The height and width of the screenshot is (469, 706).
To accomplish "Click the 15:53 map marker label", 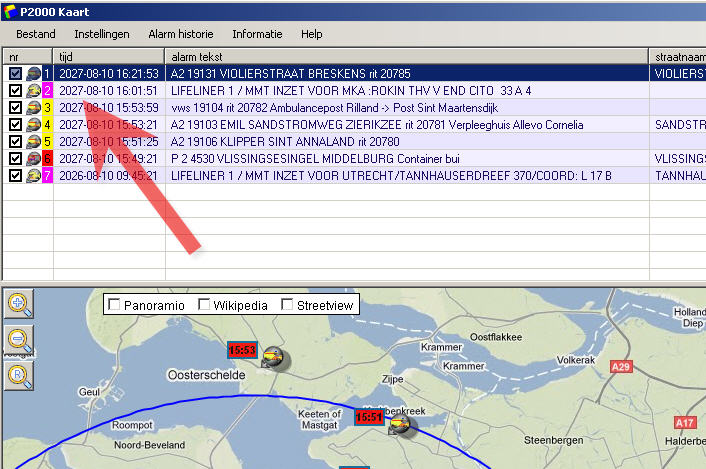I will point(242,350).
